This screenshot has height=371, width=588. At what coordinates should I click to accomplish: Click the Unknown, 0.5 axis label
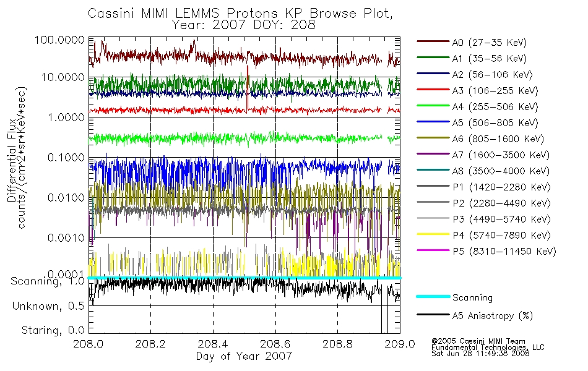tap(48, 307)
